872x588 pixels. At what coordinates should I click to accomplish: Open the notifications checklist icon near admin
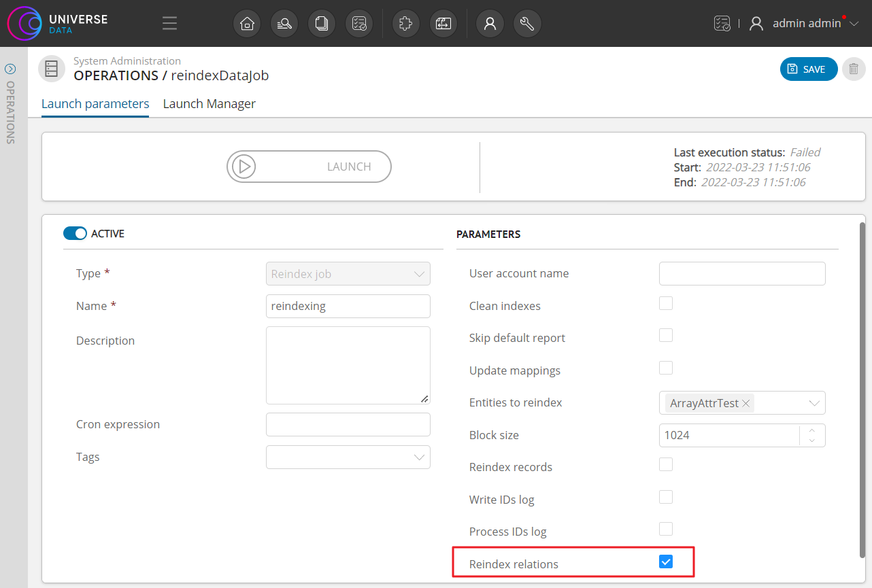(x=722, y=24)
